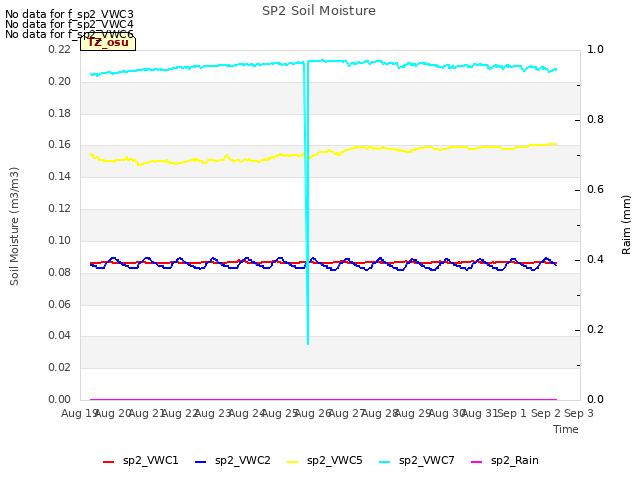Image resolution: width=640 pixels, height=480 pixels.
Task: Click the 0.16 left axis value
Action: point(60,145)
